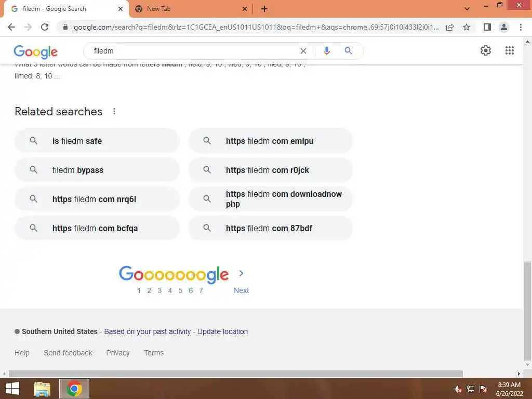Screen dimensions: 532x399
Task: Click the Chrome taskbar icon
Action: point(74,389)
